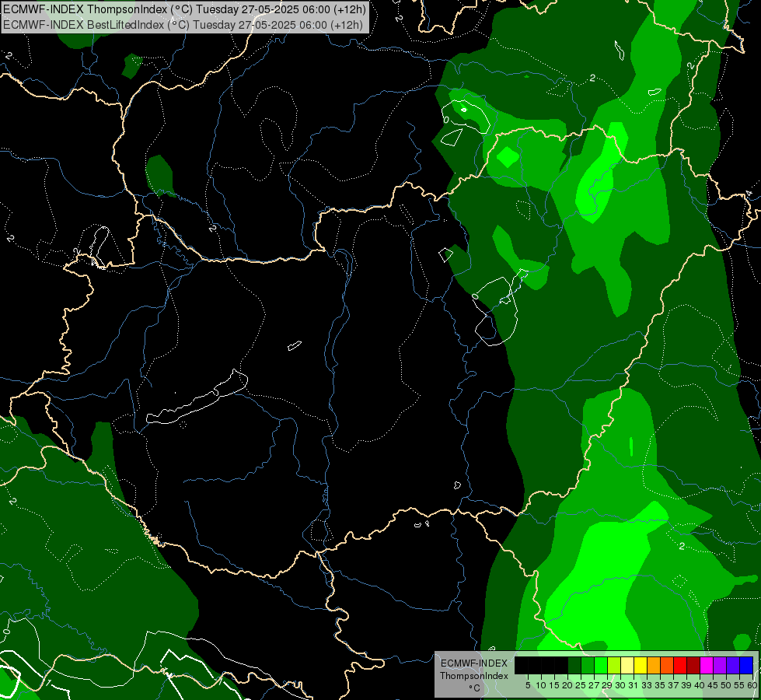Click the orange 33–35 legend swatch
761x700 pixels.
(x=654, y=665)
